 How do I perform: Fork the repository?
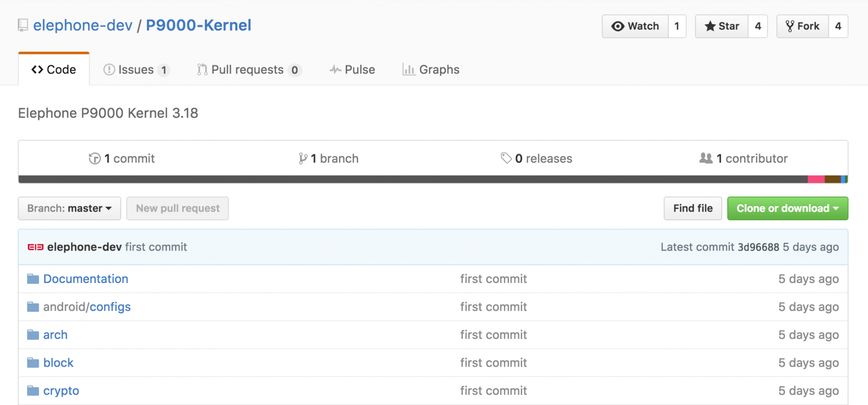(x=803, y=26)
